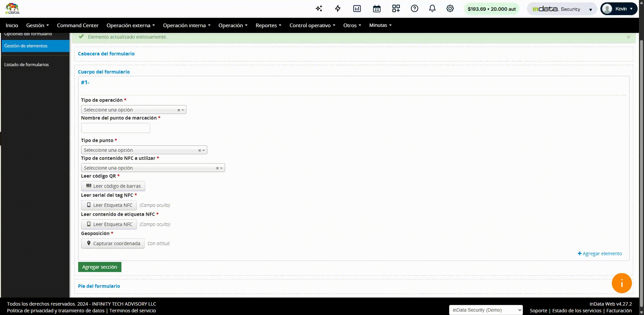Image resolution: width=644 pixels, height=315 pixels.
Task: Click the Agregar sección button
Action: coord(100,267)
